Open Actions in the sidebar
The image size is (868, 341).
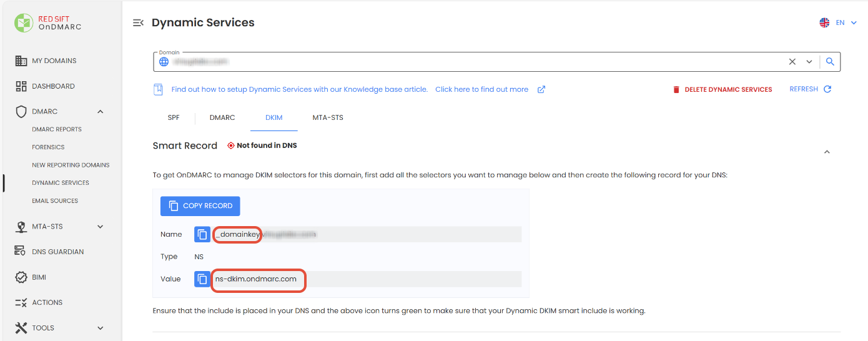(47, 302)
